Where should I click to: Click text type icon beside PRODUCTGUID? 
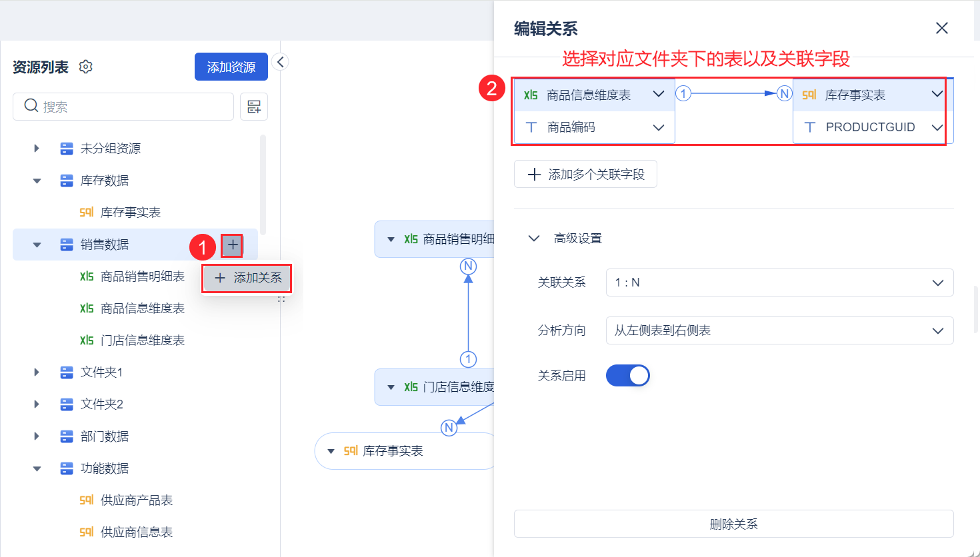click(810, 127)
